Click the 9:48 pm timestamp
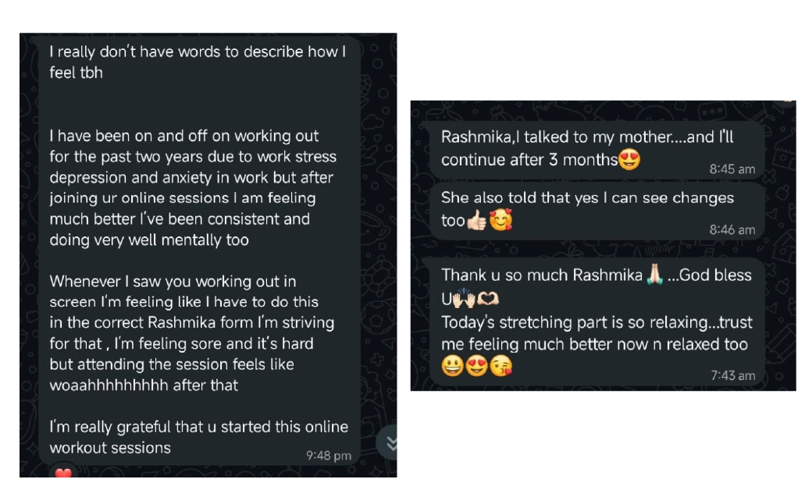This screenshot has height=504, width=812. click(x=329, y=456)
